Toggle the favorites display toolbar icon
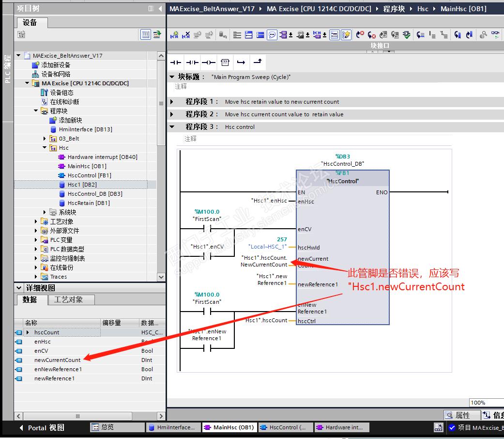 coord(346,35)
